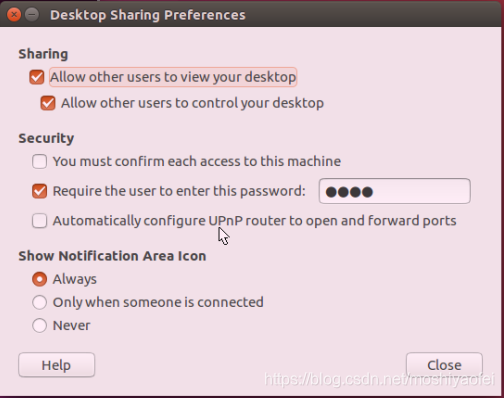Select the Always radio button
504x398 pixels.
(39, 279)
